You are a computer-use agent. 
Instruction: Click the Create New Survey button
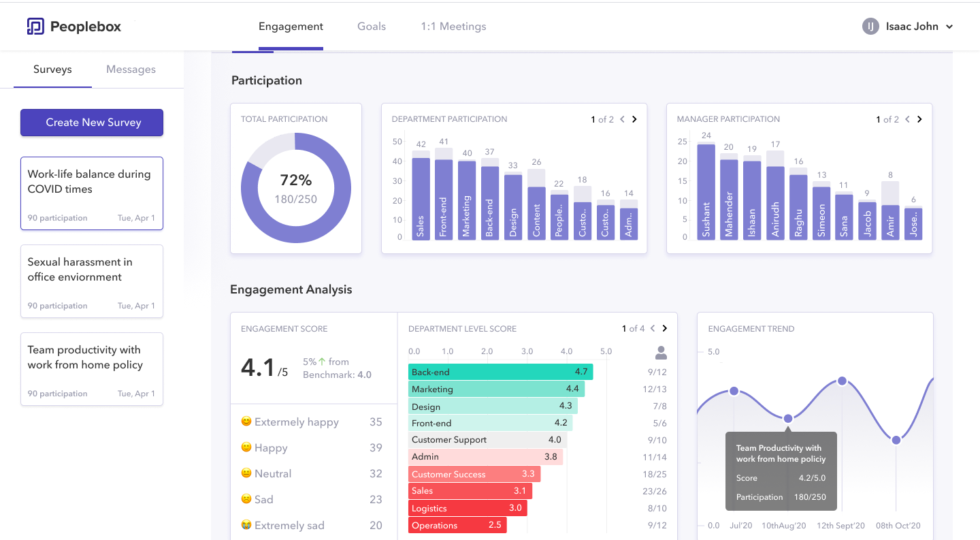[x=92, y=123]
